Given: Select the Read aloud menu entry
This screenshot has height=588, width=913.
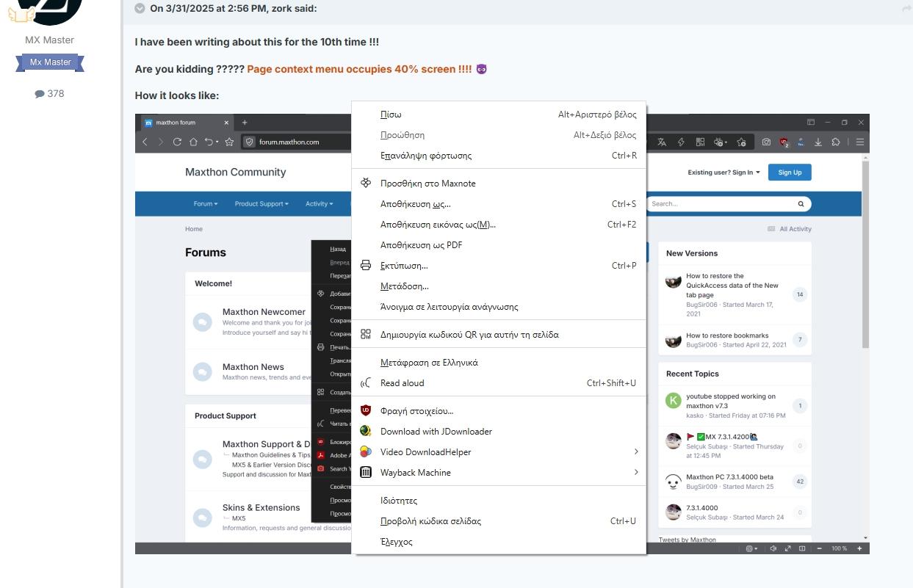Looking at the screenshot, I should (499, 383).
